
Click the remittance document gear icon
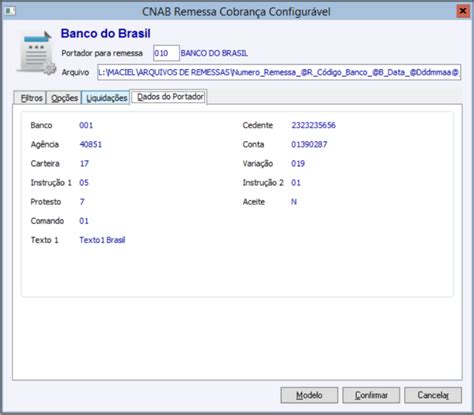(37, 53)
